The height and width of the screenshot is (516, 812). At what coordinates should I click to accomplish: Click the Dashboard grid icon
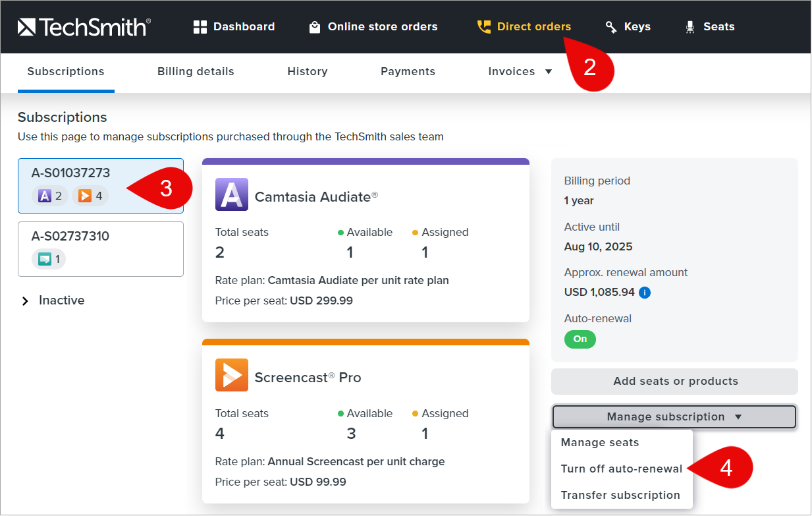[x=200, y=27]
